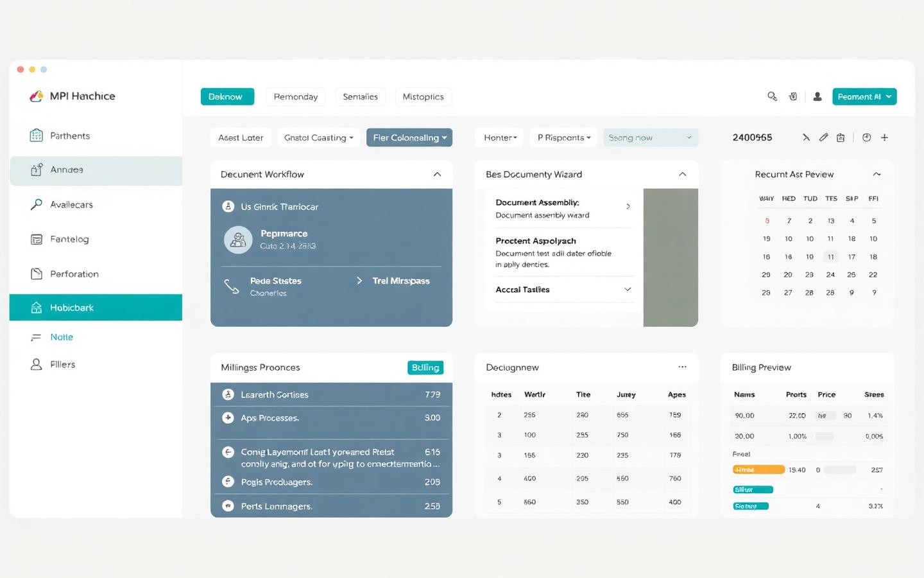
Task: Switch to the Sematies tab
Action: [x=360, y=96]
